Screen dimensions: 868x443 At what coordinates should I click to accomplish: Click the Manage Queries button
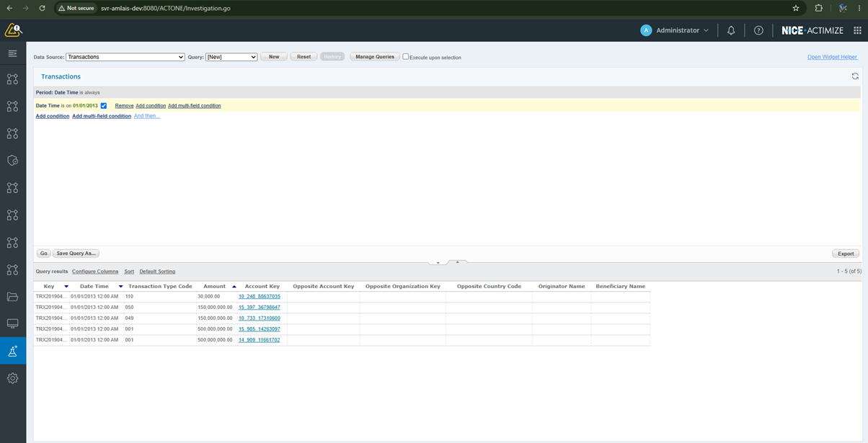coord(375,56)
